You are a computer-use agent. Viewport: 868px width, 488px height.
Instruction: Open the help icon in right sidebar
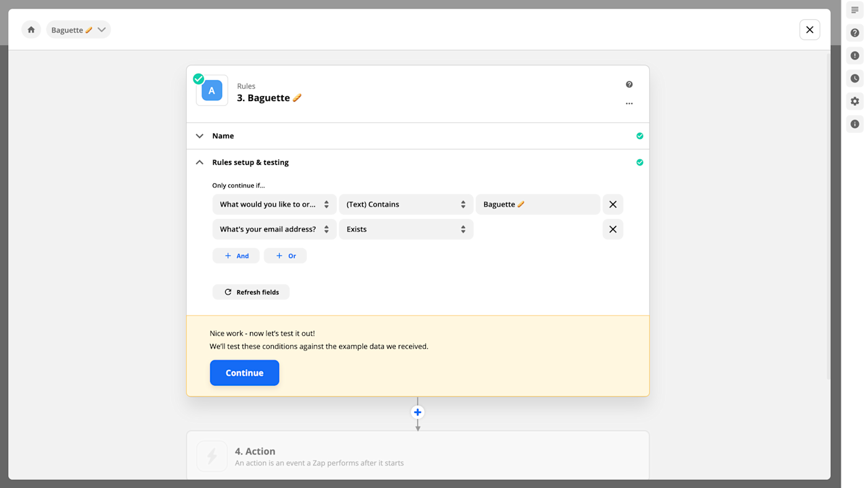pos(855,33)
